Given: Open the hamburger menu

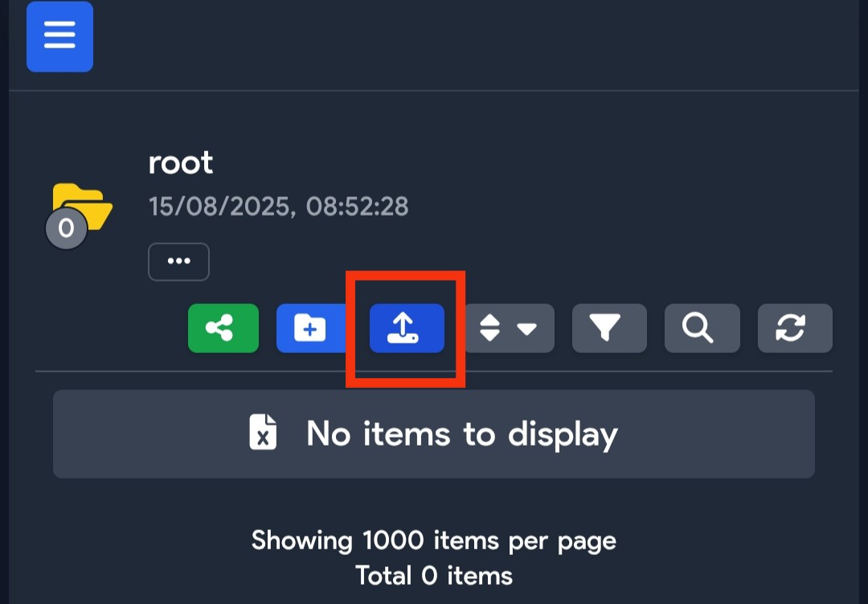Looking at the screenshot, I should tap(59, 36).
